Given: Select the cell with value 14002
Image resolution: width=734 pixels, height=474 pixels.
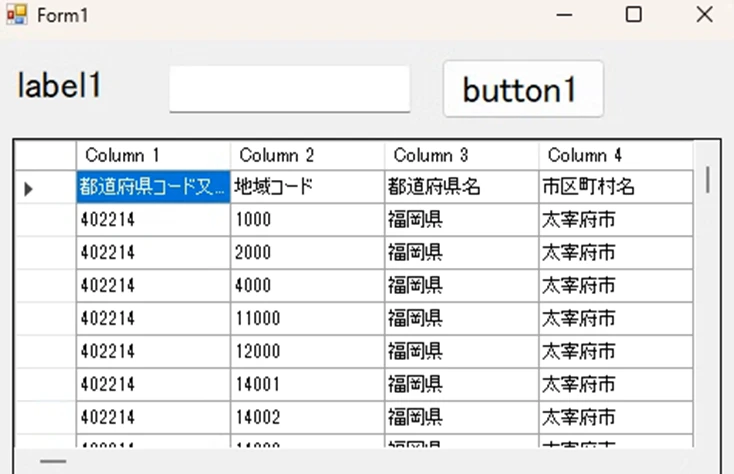Looking at the screenshot, I should click(308, 417).
